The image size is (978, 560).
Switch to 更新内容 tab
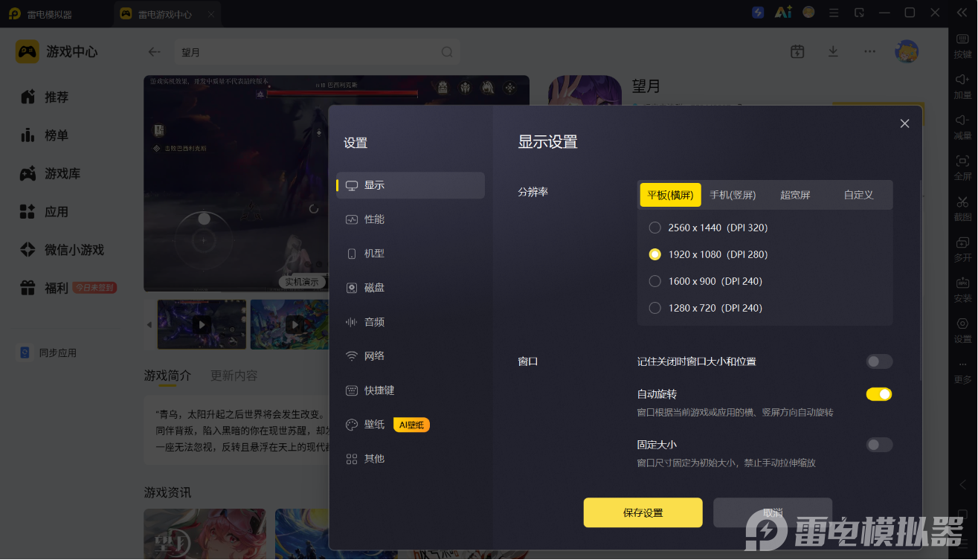pyautogui.click(x=234, y=376)
